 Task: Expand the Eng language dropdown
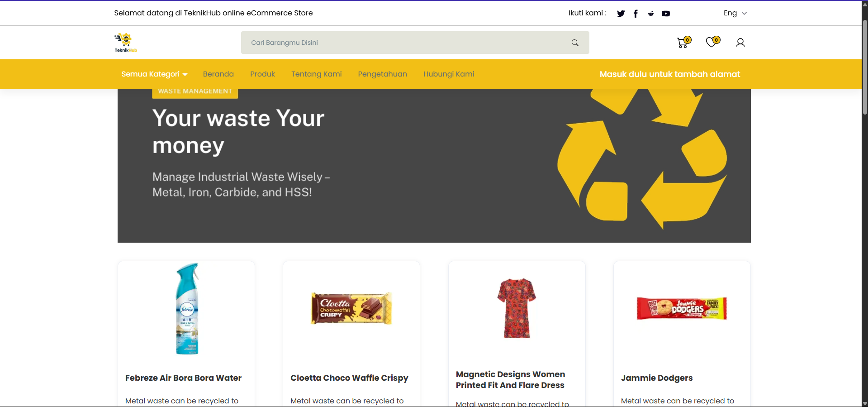click(x=735, y=13)
